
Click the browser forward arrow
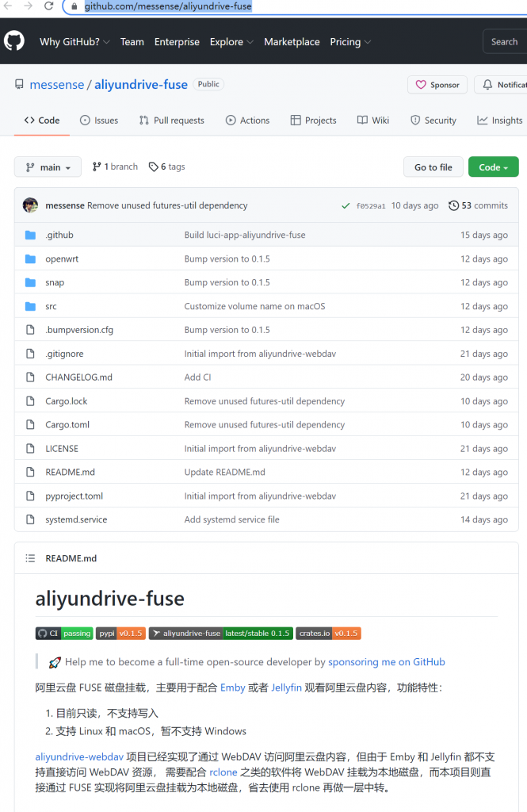(x=28, y=6)
